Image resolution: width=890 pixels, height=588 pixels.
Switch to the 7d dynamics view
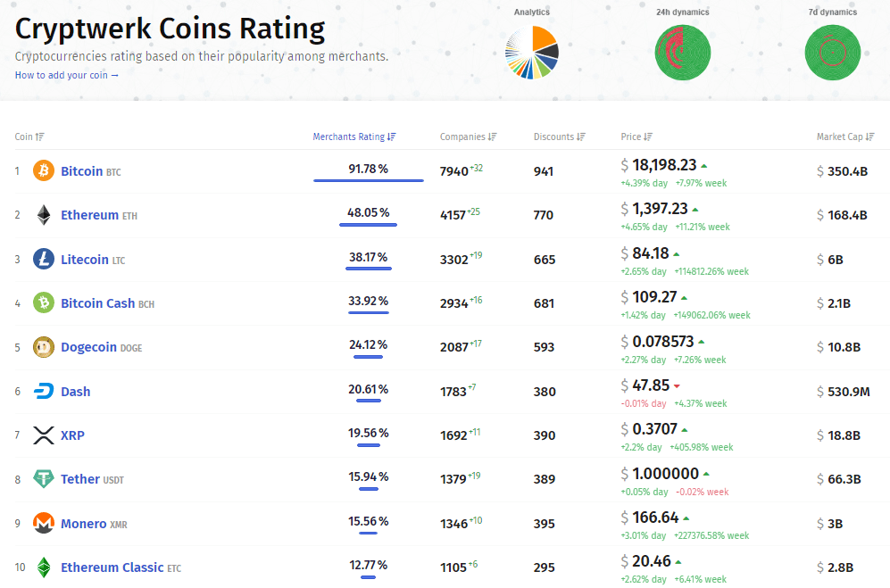click(832, 53)
